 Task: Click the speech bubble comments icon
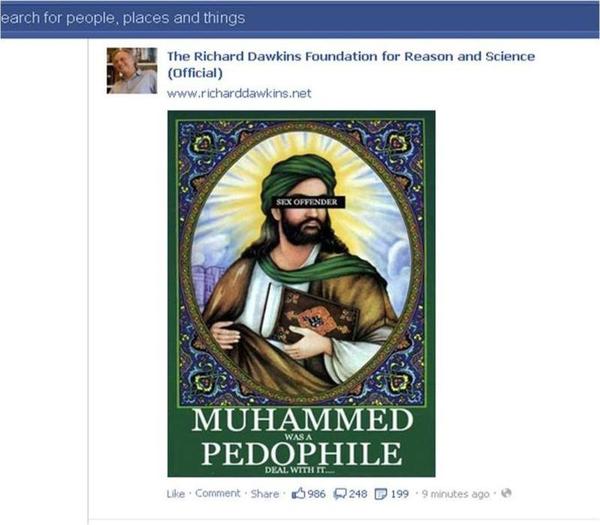[x=339, y=494]
